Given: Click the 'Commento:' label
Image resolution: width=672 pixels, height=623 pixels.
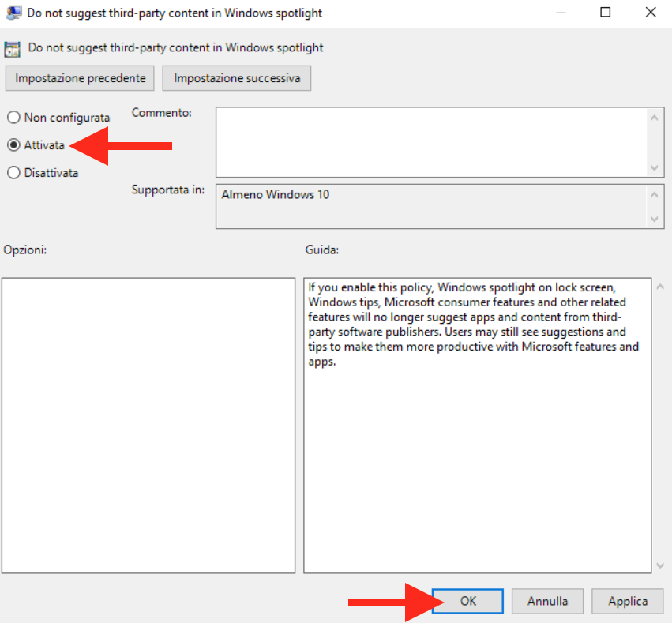Looking at the screenshot, I should click(x=162, y=113).
